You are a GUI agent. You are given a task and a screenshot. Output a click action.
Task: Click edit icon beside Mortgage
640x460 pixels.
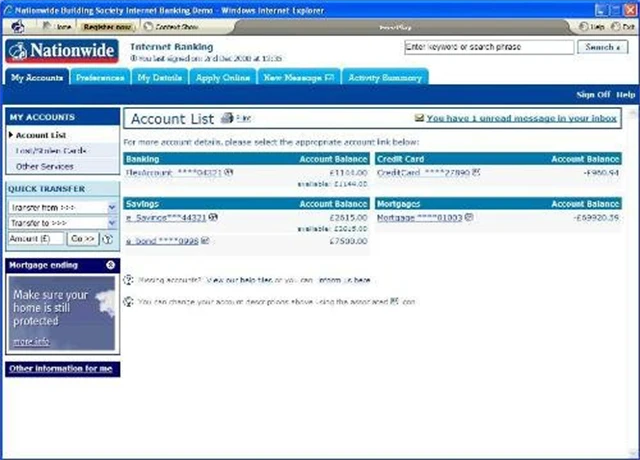469,217
